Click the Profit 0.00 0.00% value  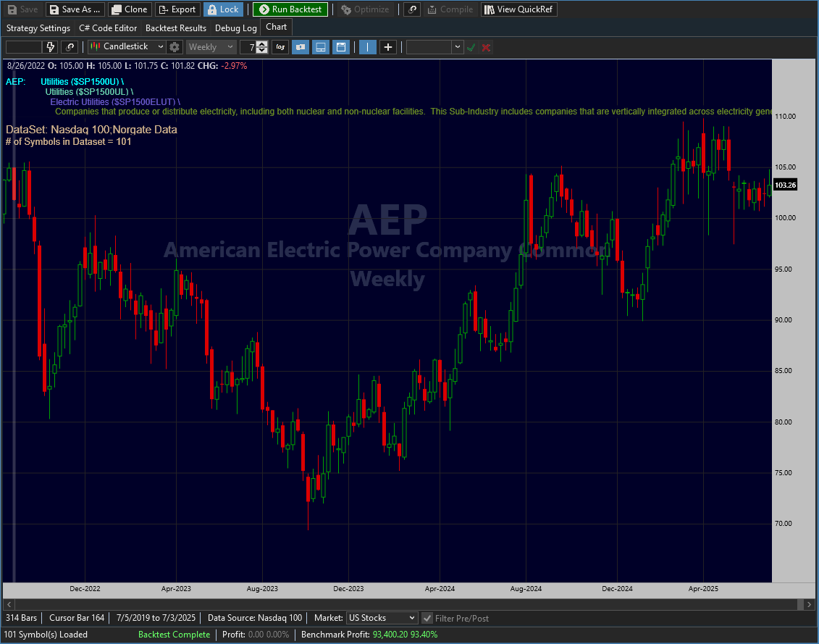[270, 635]
